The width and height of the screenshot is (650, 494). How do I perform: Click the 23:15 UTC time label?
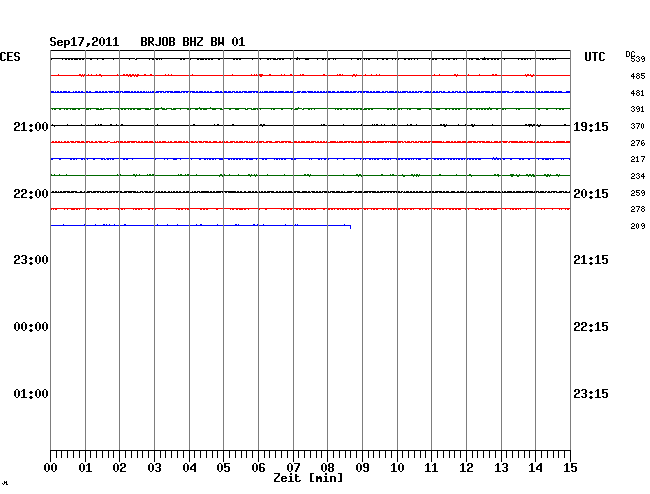tap(591, 393)
